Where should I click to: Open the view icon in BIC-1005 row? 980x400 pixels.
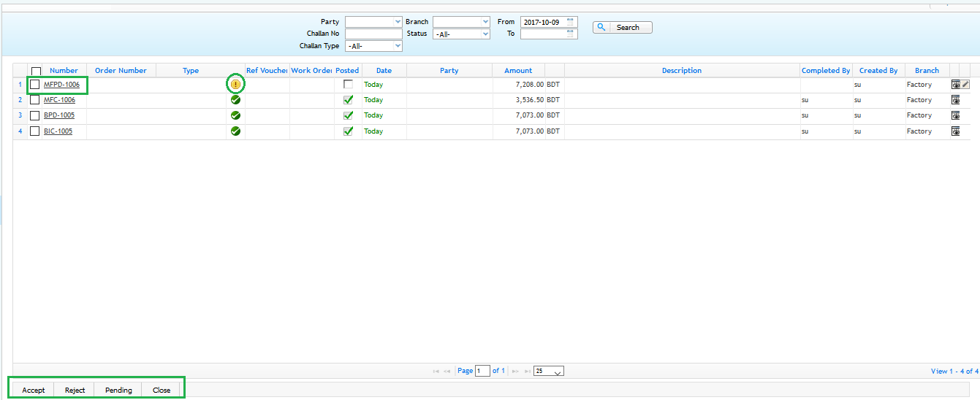955,131
